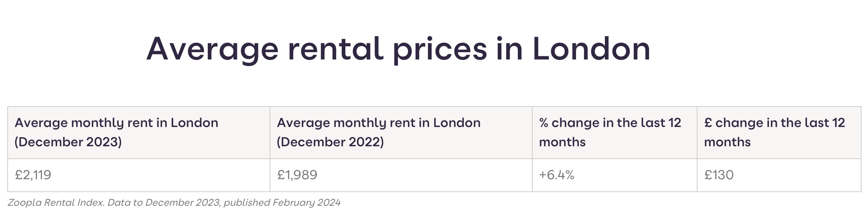Select the £130 change value
This screenshot has width=868, height=217.
pos(719,175)
